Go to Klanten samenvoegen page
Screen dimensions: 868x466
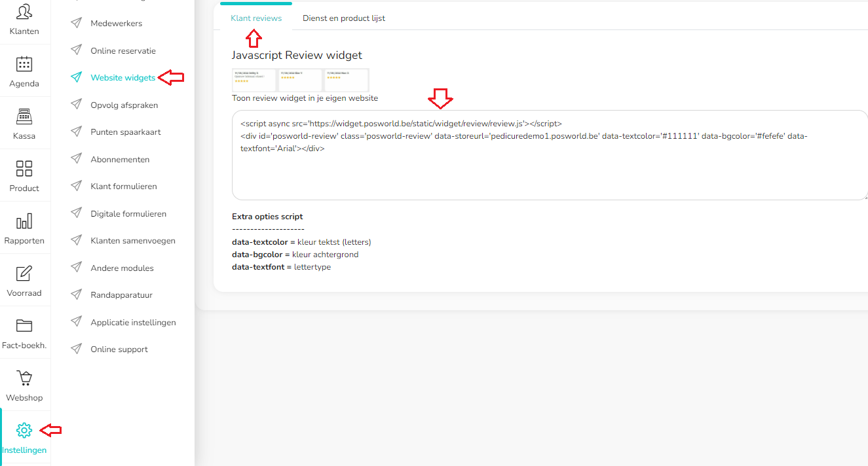pos(133,240)
